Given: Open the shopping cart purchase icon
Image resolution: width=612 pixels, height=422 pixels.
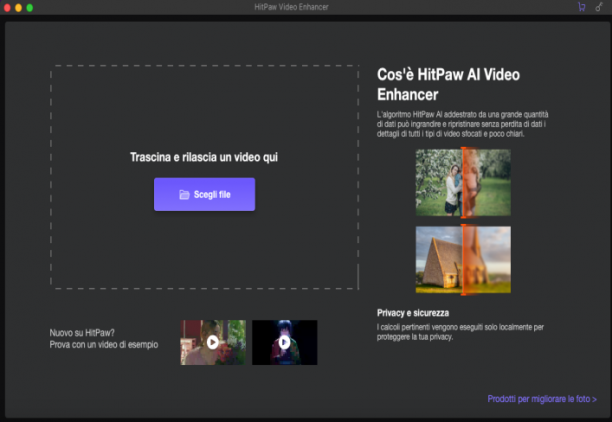Looking at the screenshot, I should tap(582, 7).
